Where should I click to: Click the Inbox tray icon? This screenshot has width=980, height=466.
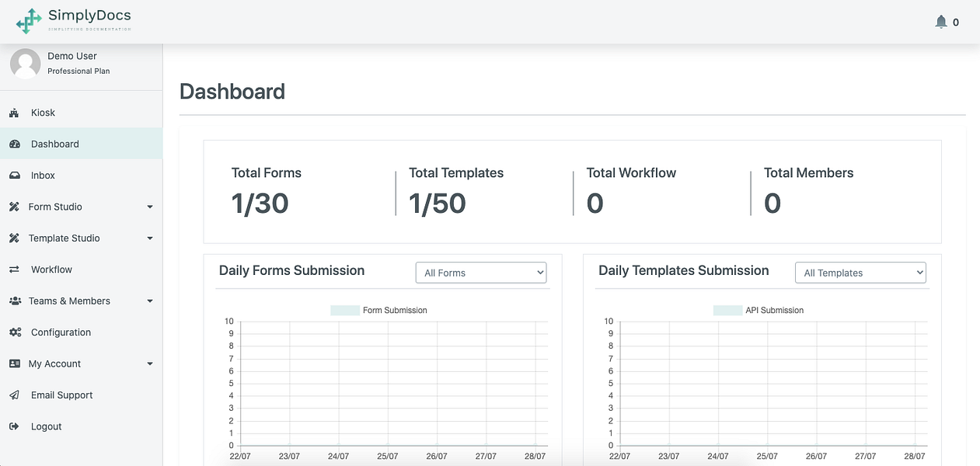14,176
